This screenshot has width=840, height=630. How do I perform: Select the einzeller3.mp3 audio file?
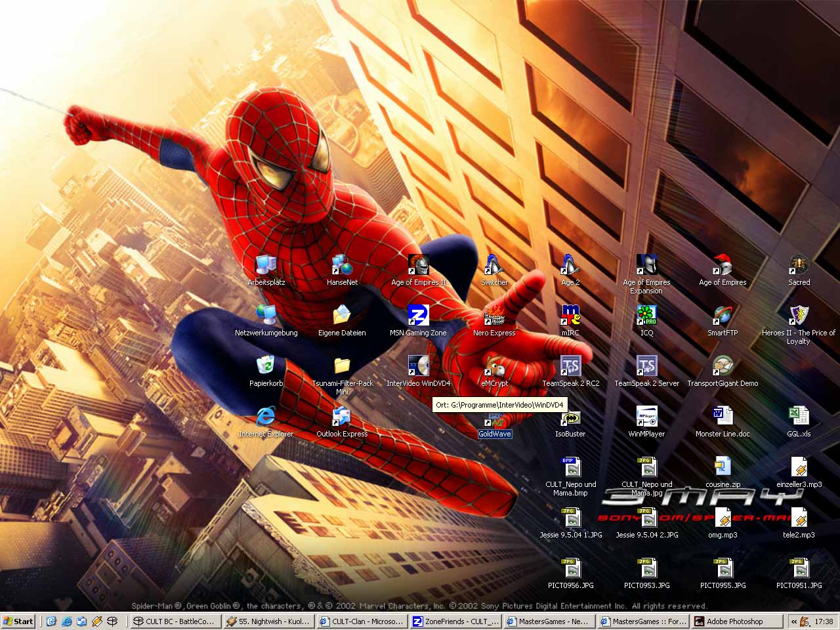coord(799,472)
